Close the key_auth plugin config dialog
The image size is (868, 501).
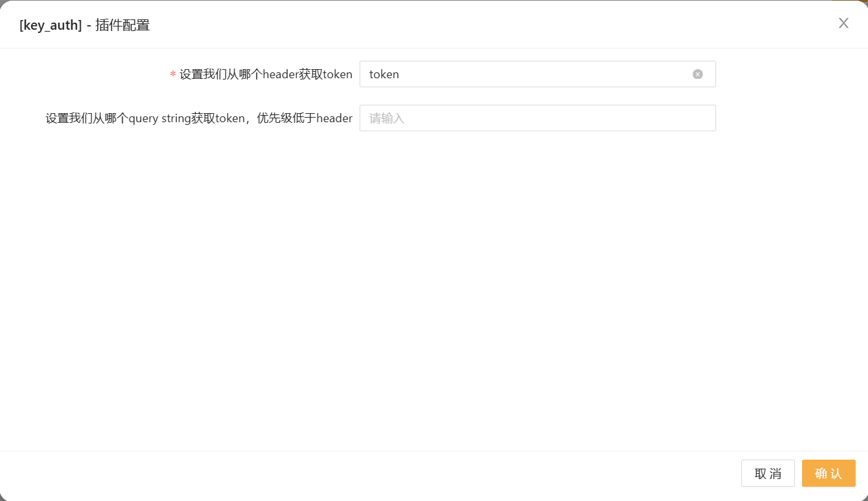pos(843,23)
